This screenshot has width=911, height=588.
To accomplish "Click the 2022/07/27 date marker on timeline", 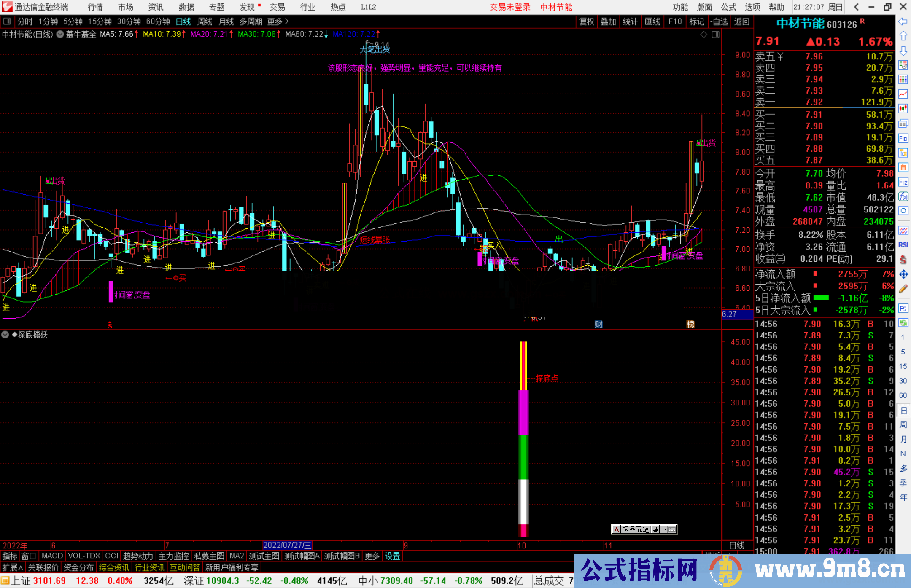I will (287, 545).
